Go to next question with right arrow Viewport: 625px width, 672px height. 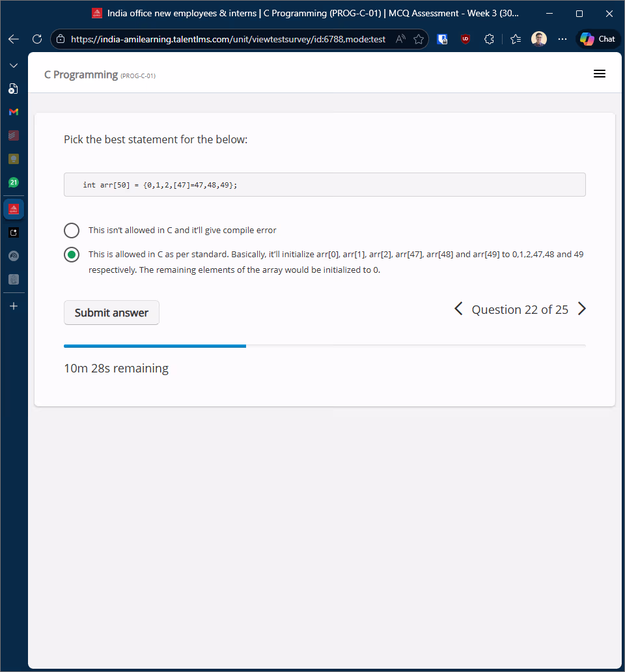coord(582,309)
